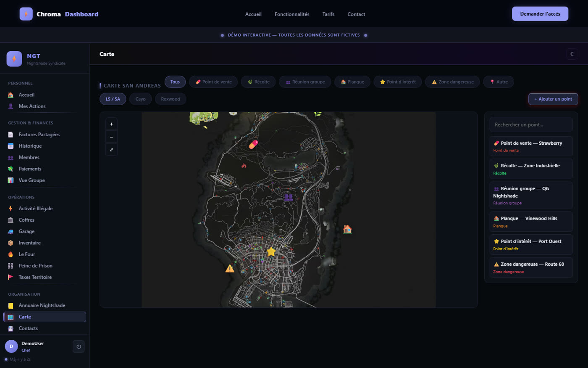The height and width of the screenshot is (368, 588).
Task: Click the Chroma Dashboard lightning logo
Action: 26,14
